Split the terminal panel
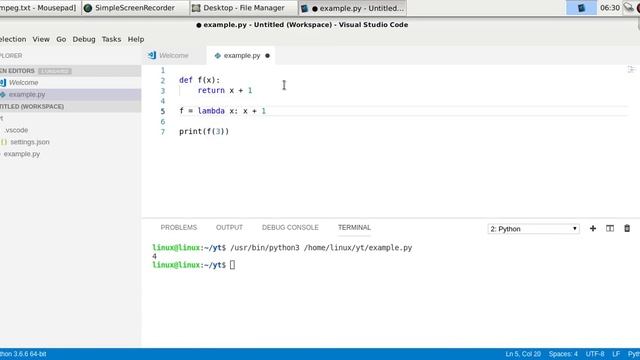Viewport: 640px width, 360px height. [x=610, y=229]
